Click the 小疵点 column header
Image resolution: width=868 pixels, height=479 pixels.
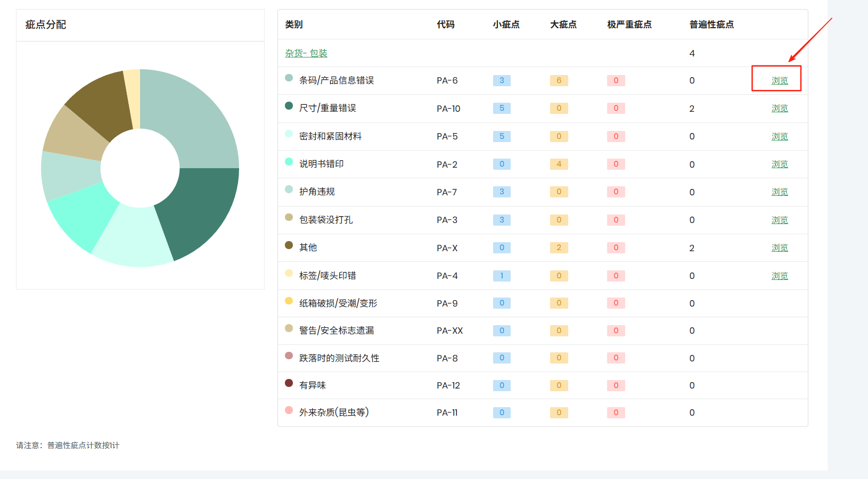[x=506, y=24]
